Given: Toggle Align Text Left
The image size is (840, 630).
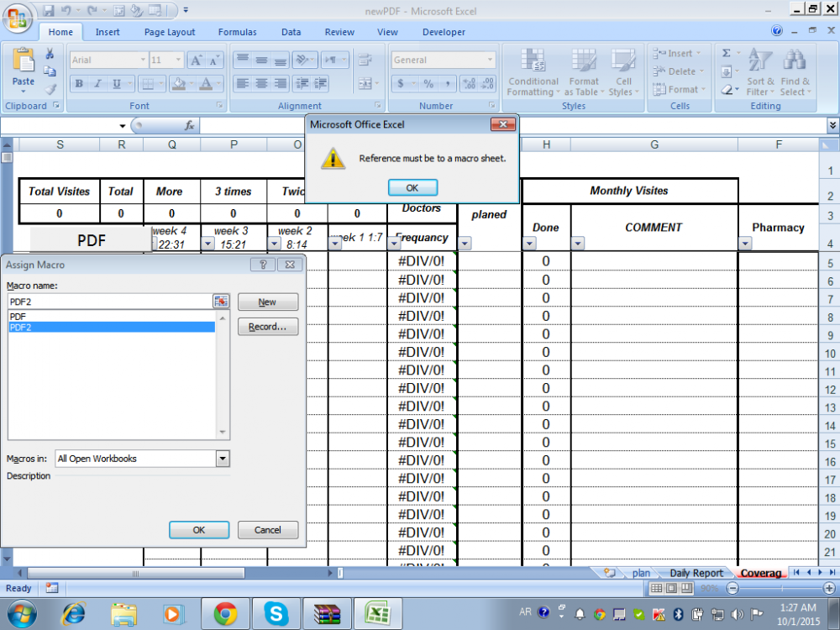Looking at the screenshot, I should [x=243, y=83].
